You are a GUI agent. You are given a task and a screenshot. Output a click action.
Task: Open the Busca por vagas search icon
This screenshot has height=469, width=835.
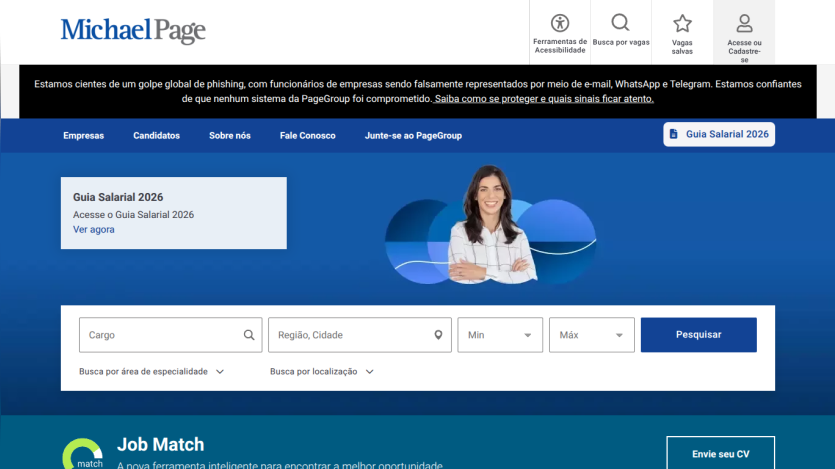[x=620, y=23]
